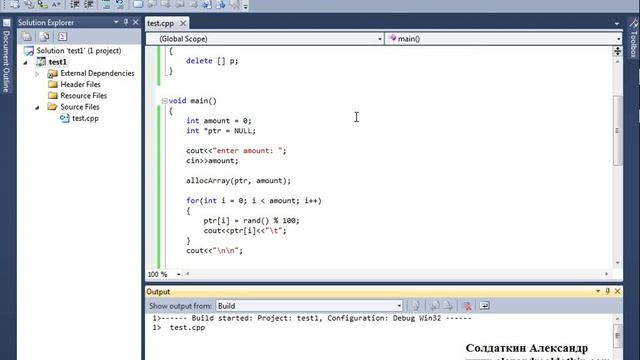
Task: Click the Uncomment Lines toolbar icon
Action: tap(120, 4)
